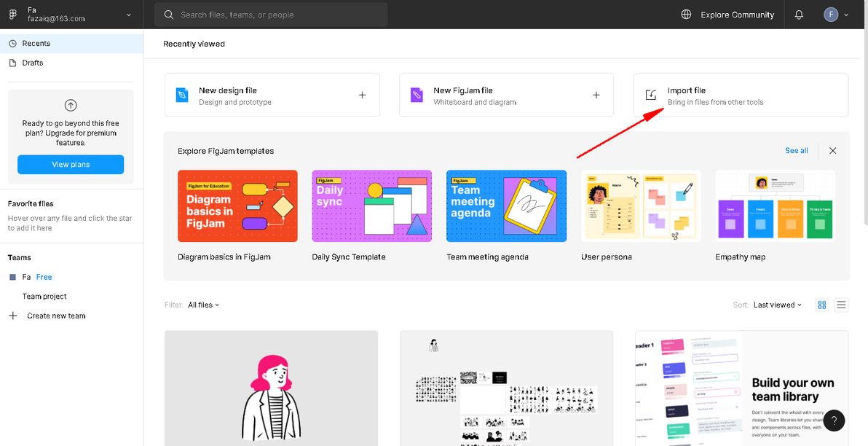Viewport: 868px width, 446px height.
Task: Open the Last viewed sort dropdown
Action: tap(778, 305)
